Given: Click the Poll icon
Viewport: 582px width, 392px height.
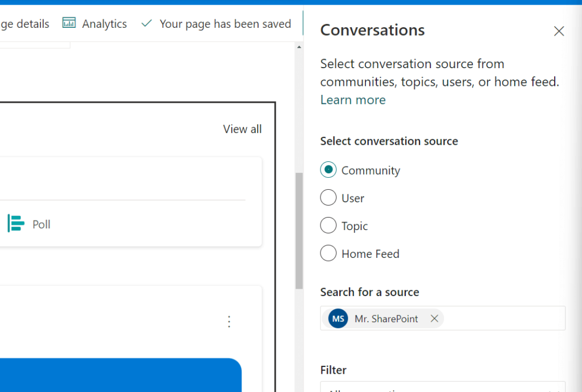Looking at the screenshot, I should [x=16, y=224].
